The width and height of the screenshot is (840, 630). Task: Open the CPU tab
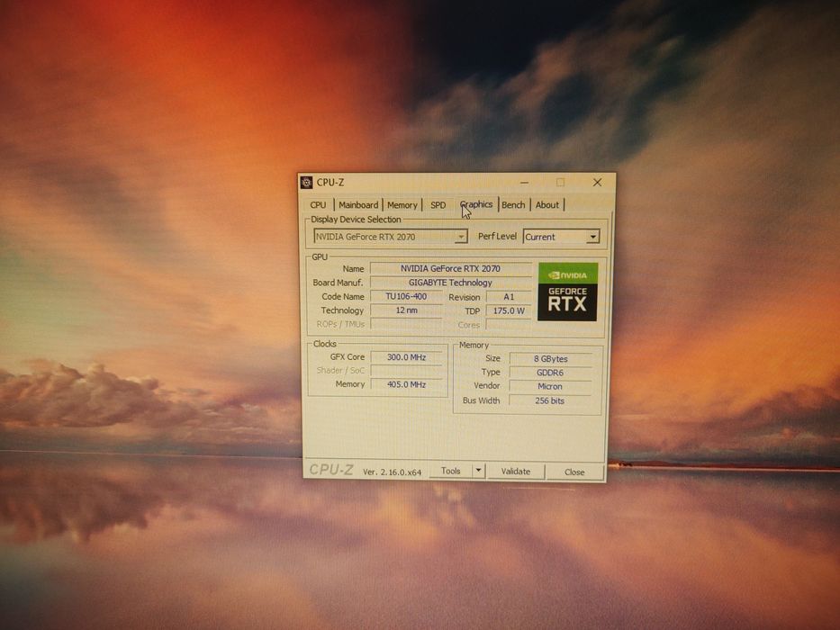point(318,204)
